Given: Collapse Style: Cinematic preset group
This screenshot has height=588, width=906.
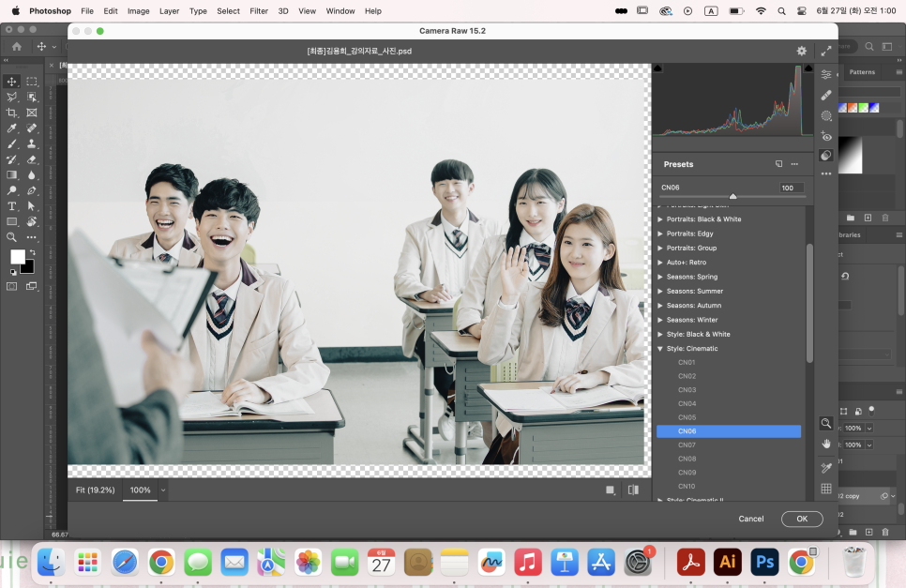Looking at the screenshot, I should pos(660,349).
